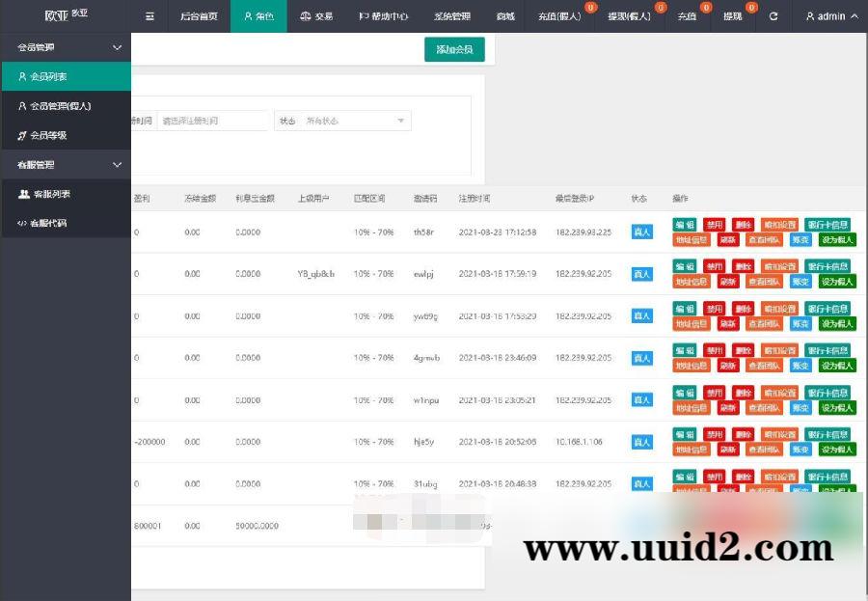Select the 角色 (Role) person icon in top nav
Image resolution: width=868 pixels, height=601 pixels.
point(248,16)
